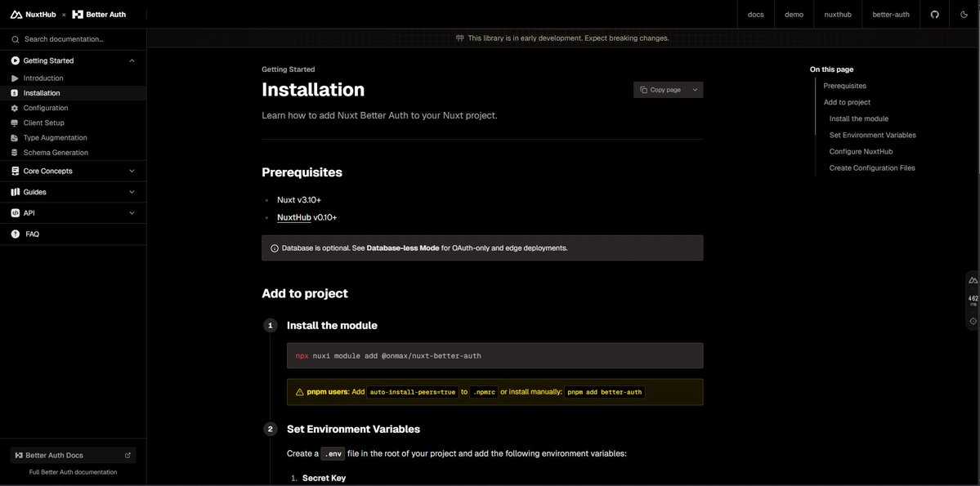The image size is (980, 486).
Task: Click the Schema Generation database icon
Action: 15,153
